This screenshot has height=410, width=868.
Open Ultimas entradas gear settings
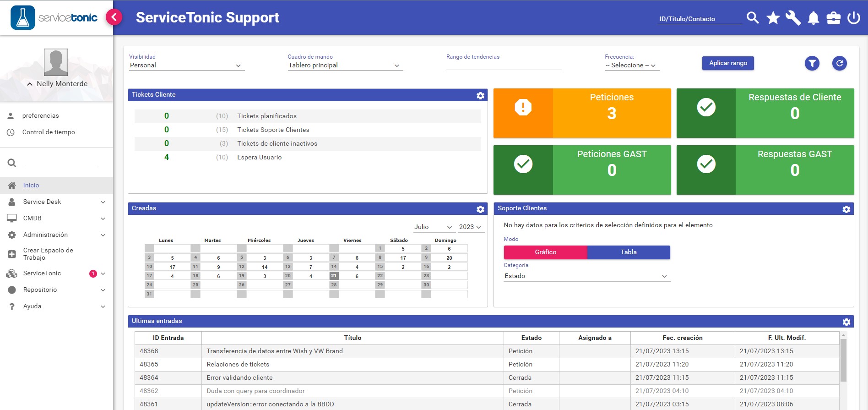coord(846,322)
